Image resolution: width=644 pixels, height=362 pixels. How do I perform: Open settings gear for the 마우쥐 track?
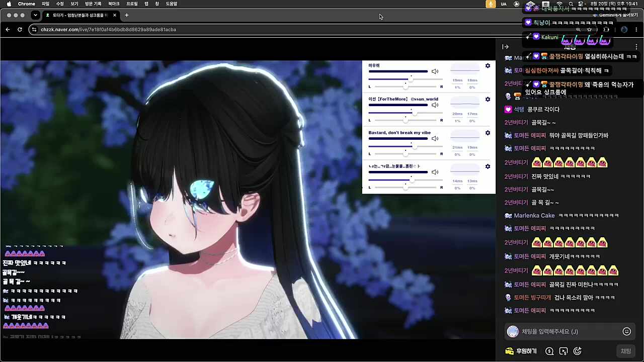[x=488, y=66]
